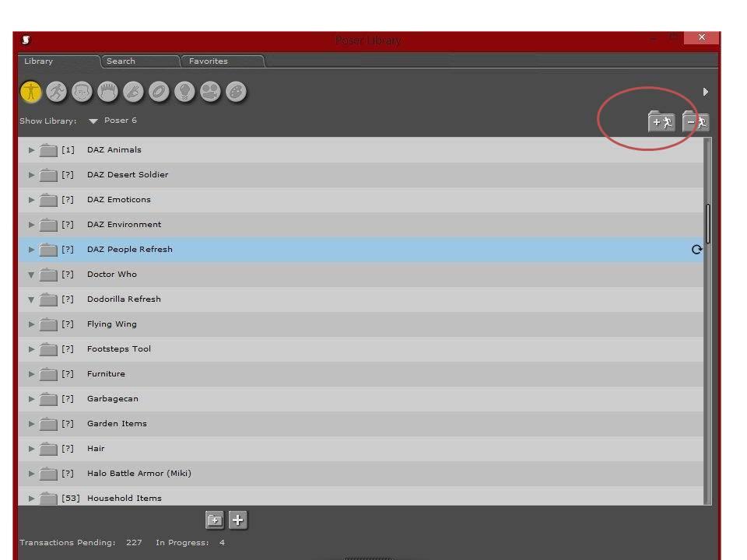Open the panel options arrow at top right
This screenshot has height=560, width=747.
tap(706, 92)
